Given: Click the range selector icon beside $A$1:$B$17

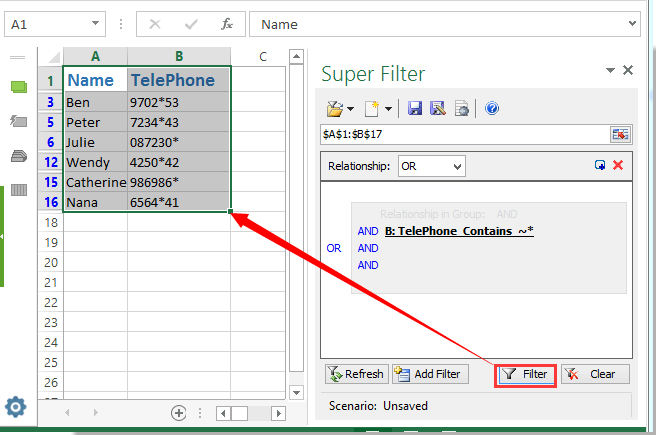Looking at the screenshot, I should 620,134.
